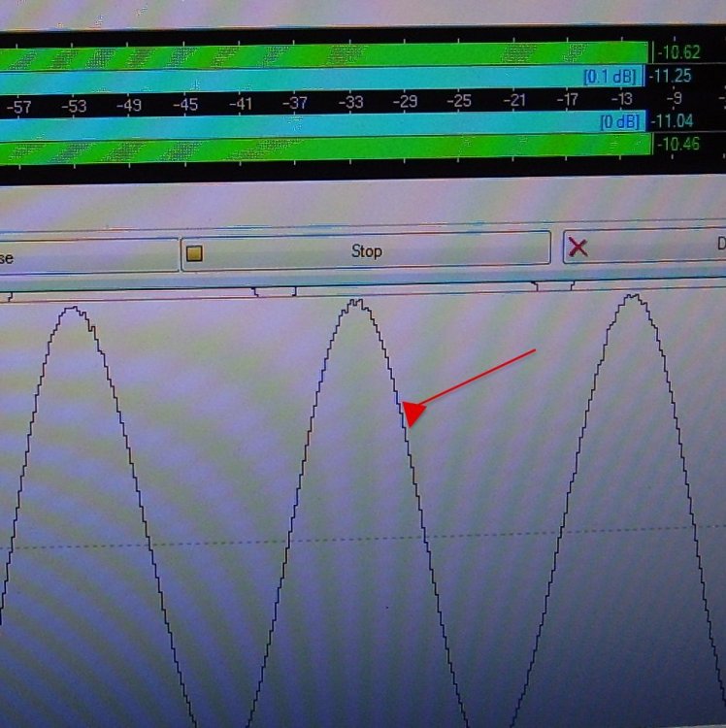
Task: Click the upper cyan RMS meter bar
Action: (291, 79)
